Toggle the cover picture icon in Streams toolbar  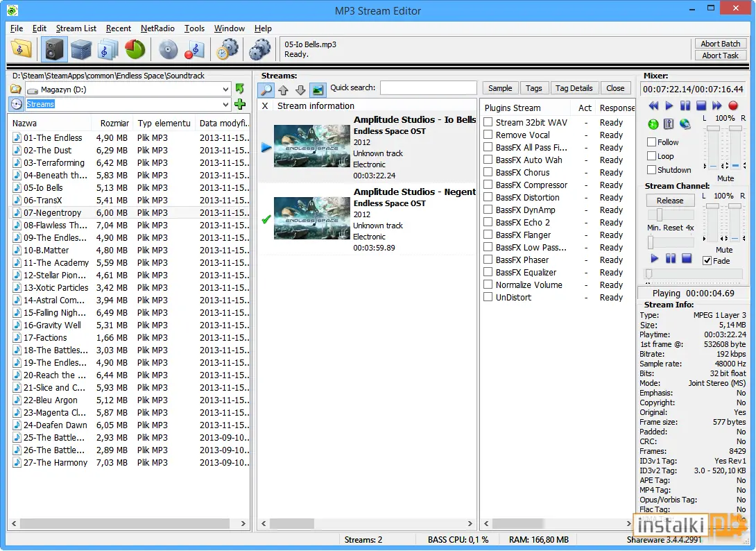pos(318,90)
